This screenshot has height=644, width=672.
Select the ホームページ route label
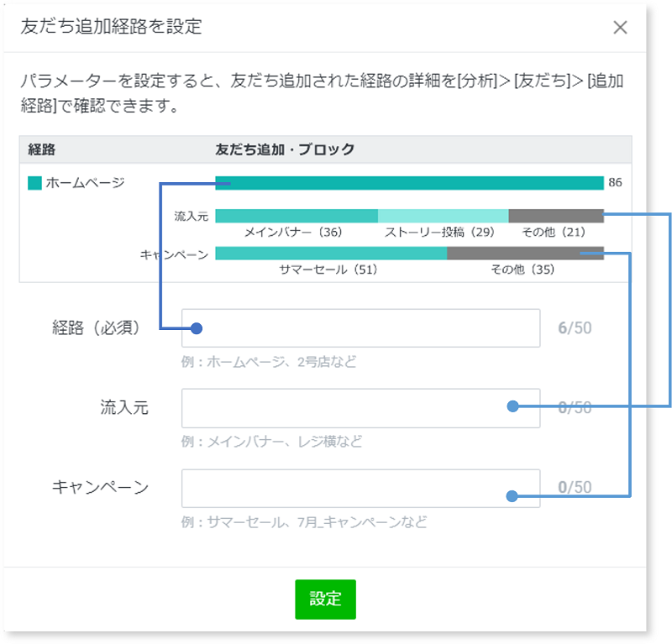pos(85,183)
